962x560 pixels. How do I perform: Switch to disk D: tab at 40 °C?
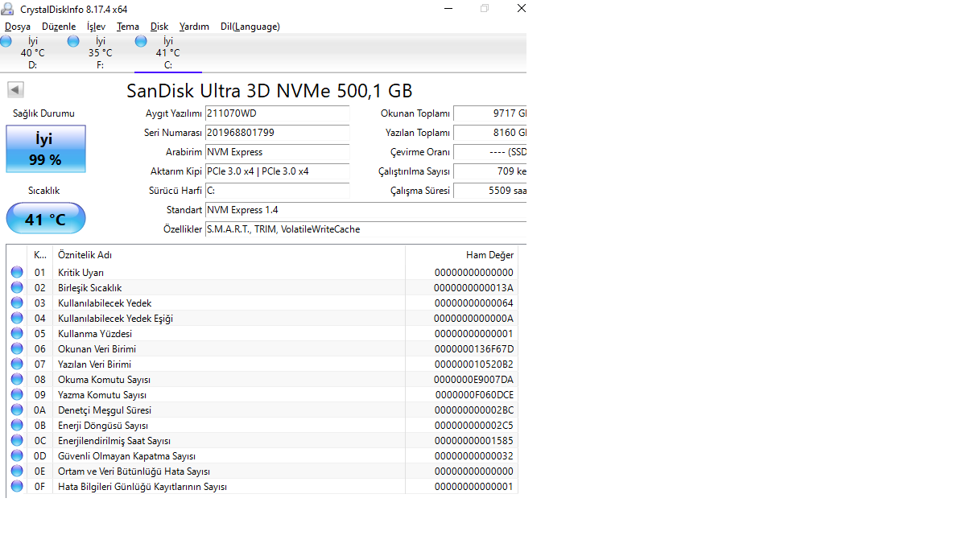click(x=34, y=53)
